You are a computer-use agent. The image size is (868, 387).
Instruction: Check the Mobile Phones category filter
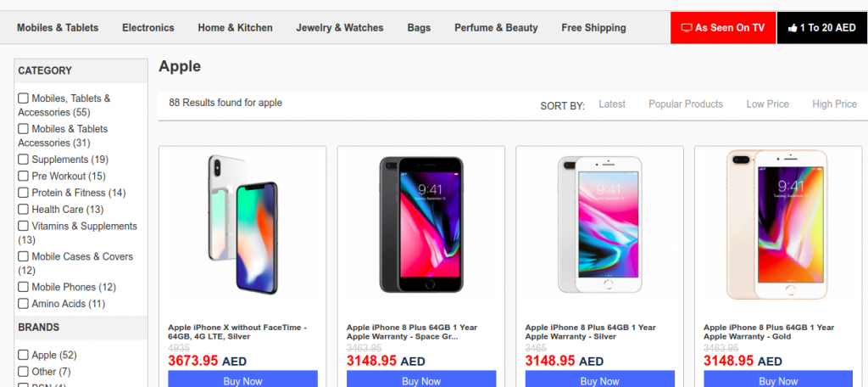(24, 287)
